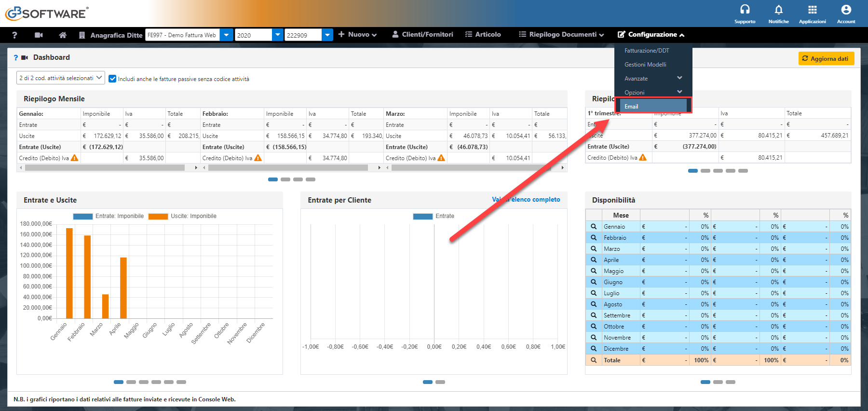Click magnifier icon for Febbraio row
The image size is (868, 411).
coord(594,237)
